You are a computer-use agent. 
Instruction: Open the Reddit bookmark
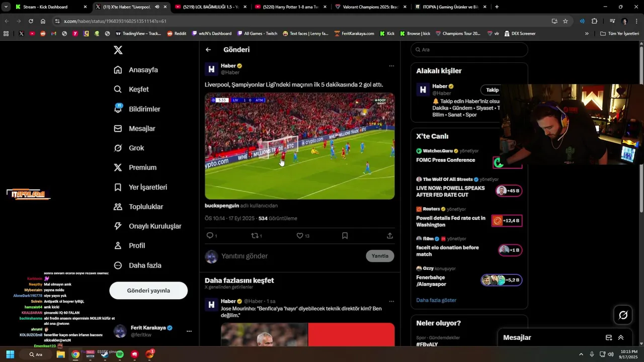click(177, 34)
